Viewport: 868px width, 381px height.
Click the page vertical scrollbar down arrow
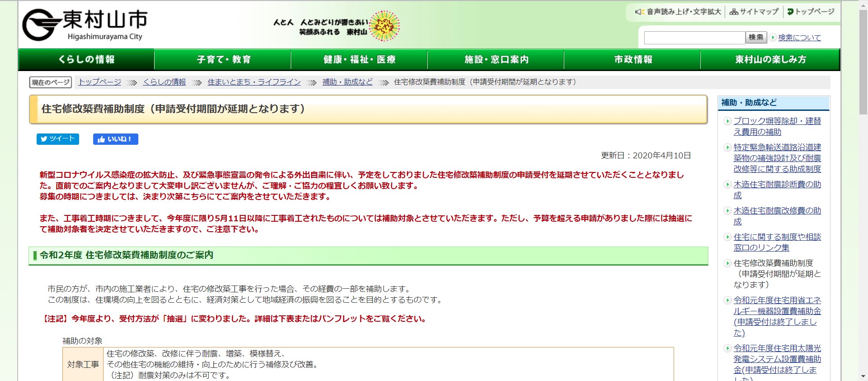(863, 376)
